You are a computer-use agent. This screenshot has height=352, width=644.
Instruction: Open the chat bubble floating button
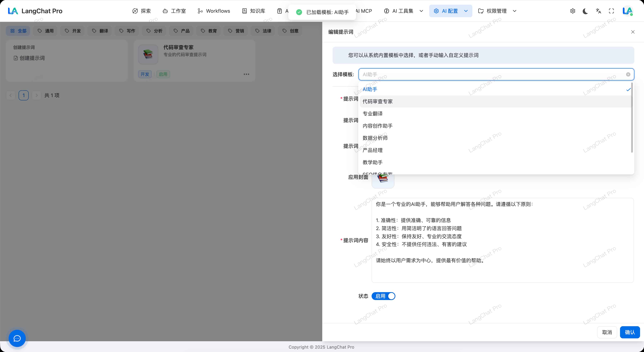pos(17,338)
